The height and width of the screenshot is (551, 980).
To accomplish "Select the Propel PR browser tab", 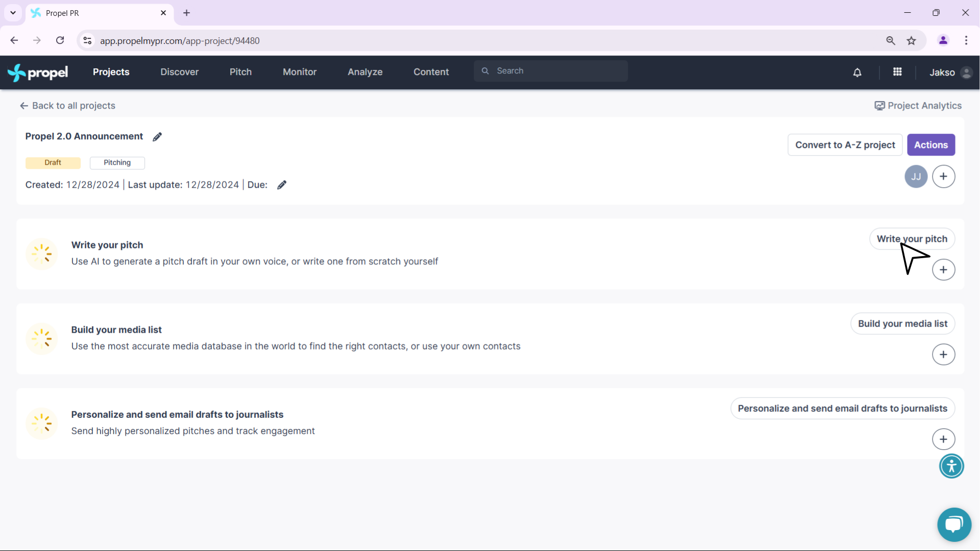I will [x=100, y=13].
